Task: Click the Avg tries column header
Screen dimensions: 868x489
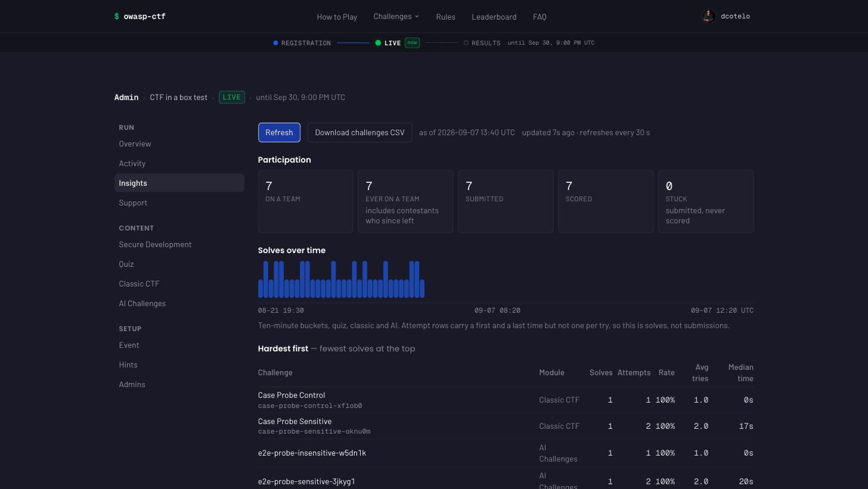Action: [701, 373]
